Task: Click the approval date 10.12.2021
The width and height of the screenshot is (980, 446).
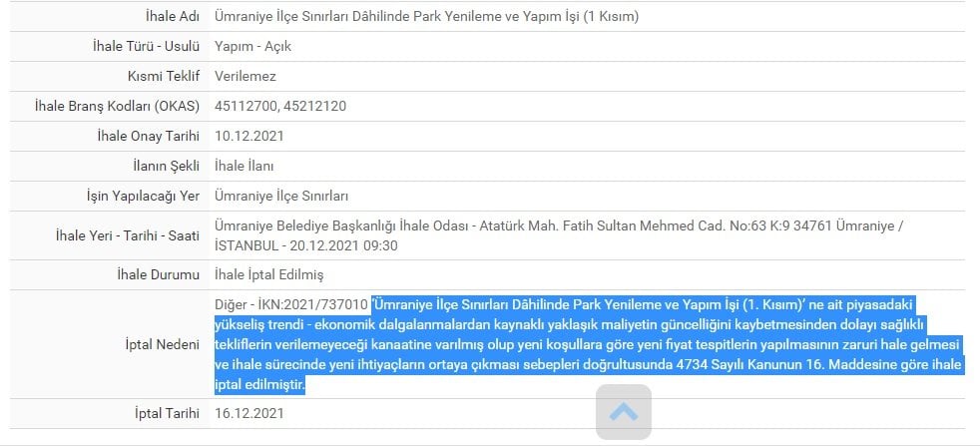Action: (x=249, y=136)
